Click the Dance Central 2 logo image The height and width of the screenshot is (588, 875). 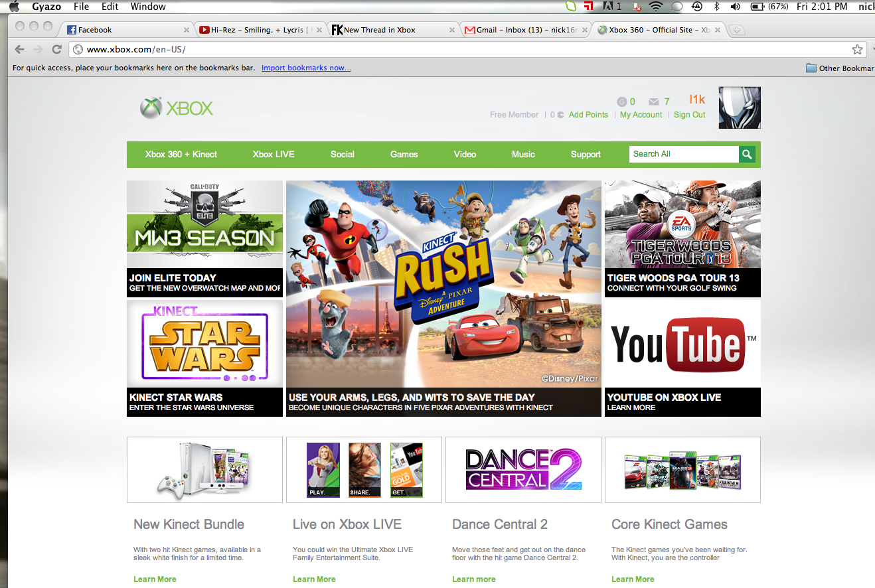tap(523, 470)
